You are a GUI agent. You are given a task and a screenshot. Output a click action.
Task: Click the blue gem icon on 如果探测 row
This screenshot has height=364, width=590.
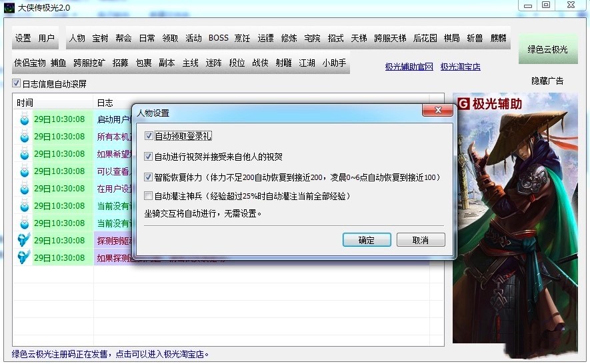[x=24, y=257]
